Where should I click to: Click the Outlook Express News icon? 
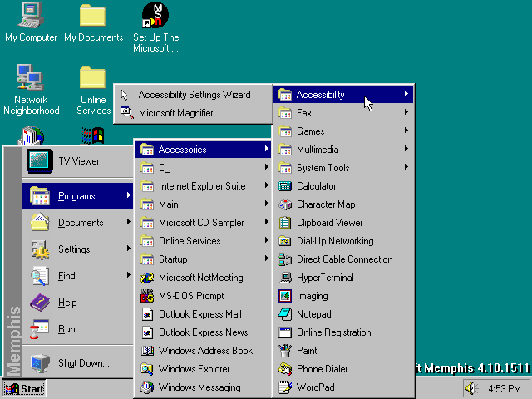coord(147,332)
